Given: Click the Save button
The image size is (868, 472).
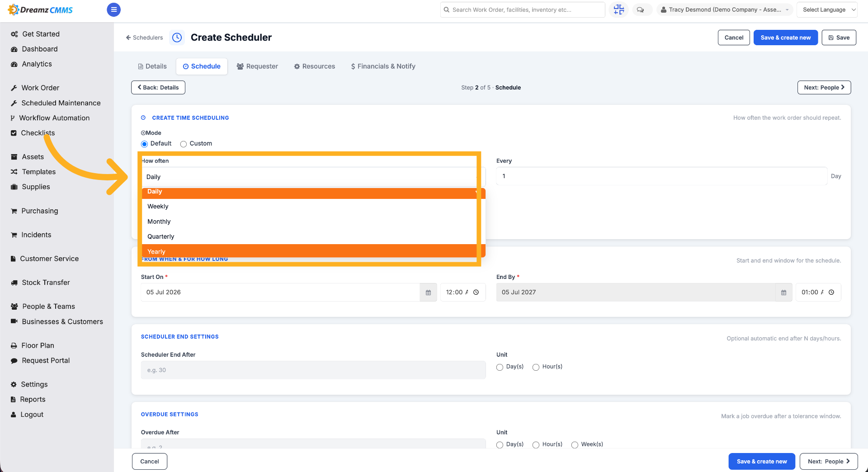Looking at the screenshot, I should [839, 38].
